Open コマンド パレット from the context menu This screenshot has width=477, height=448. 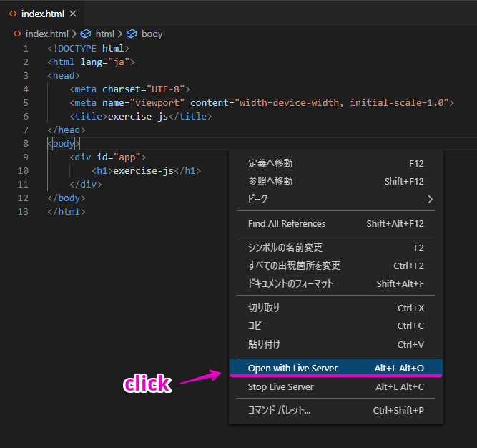point(280,411)
